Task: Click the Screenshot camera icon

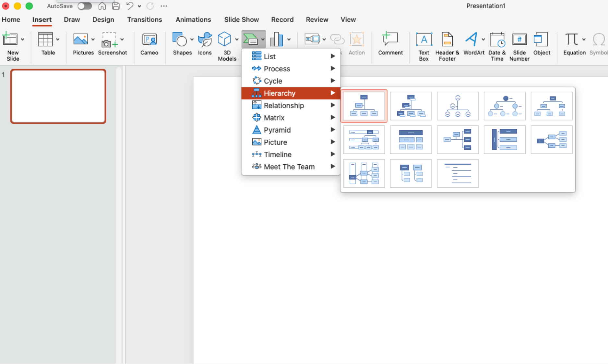Action: coord(110,40)
